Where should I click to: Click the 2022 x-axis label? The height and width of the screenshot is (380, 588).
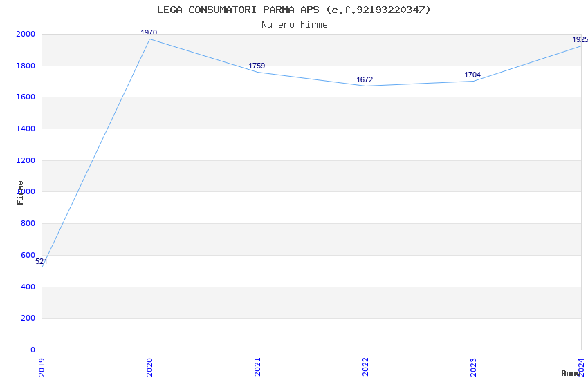(x=366, y=368)
